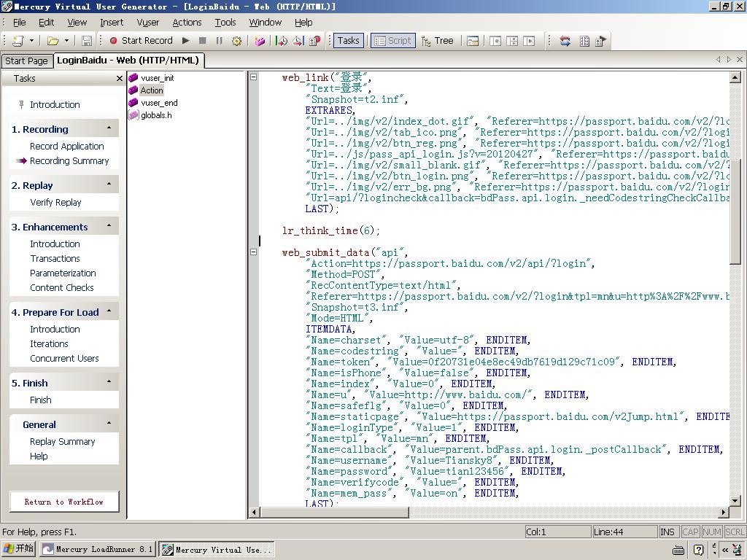Click the Pause icon in toolbar
The width and height of the screenshot is (747, 560).
[x=219, y=41]
